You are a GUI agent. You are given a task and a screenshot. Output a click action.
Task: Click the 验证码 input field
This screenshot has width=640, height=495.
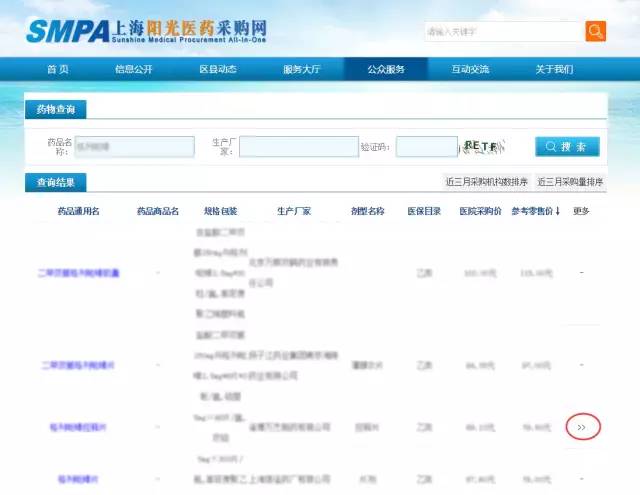(x=425, y=147)
